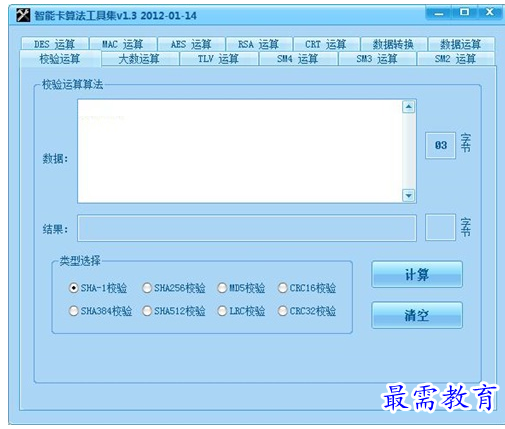Minimize the 智能卡算法工具集 window
The height and width of the screenshot is (429, 505).
coord(439,13)
